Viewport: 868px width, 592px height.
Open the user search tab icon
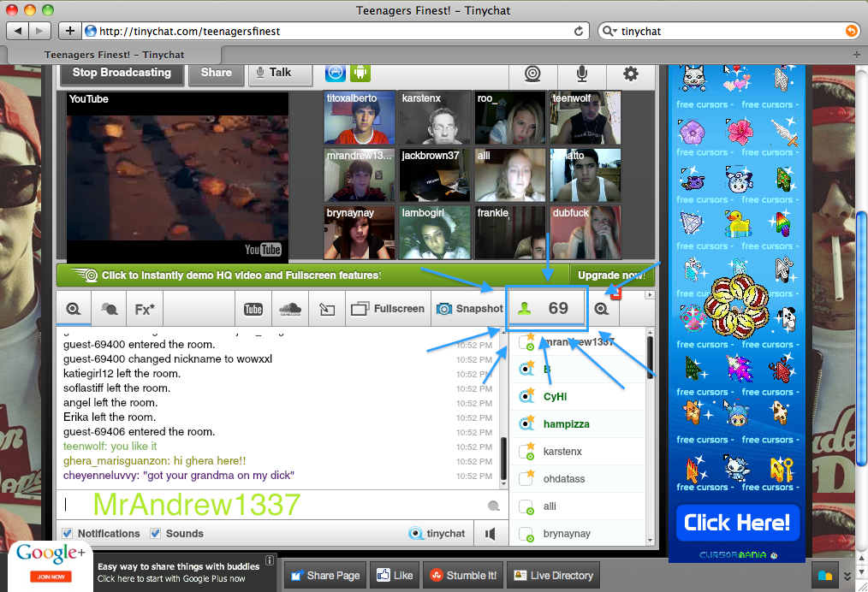click(602, 309)
